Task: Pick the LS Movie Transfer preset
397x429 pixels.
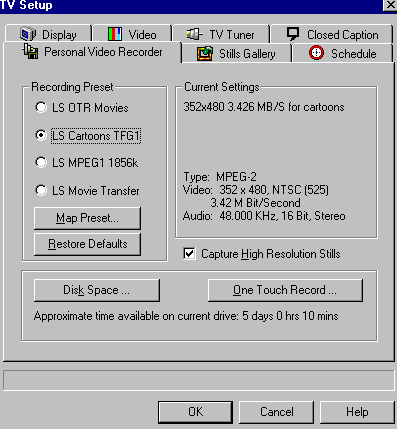Action: point(87,191)
